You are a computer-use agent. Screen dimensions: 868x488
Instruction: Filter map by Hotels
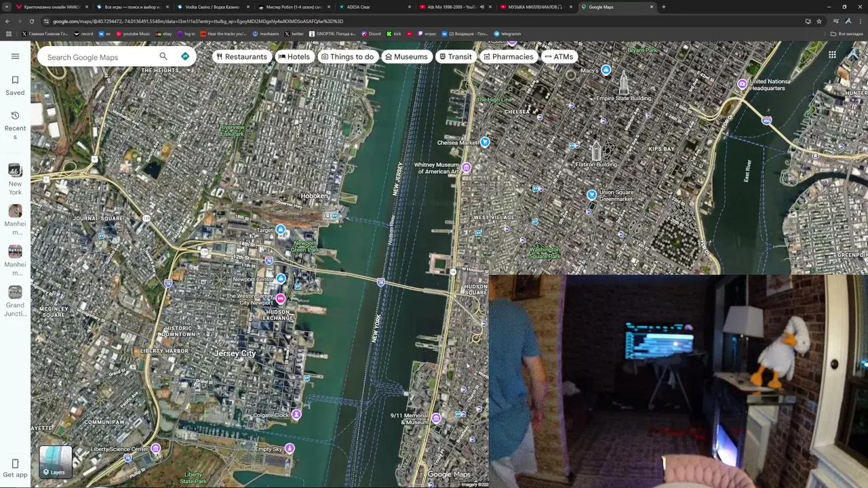(x=294, y=57)
